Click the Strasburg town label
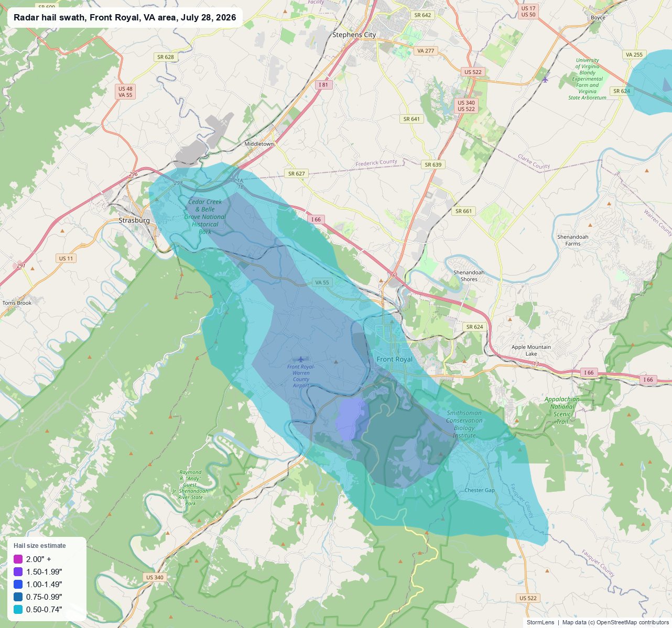This screenshot has width=672, height=628. 134,221
